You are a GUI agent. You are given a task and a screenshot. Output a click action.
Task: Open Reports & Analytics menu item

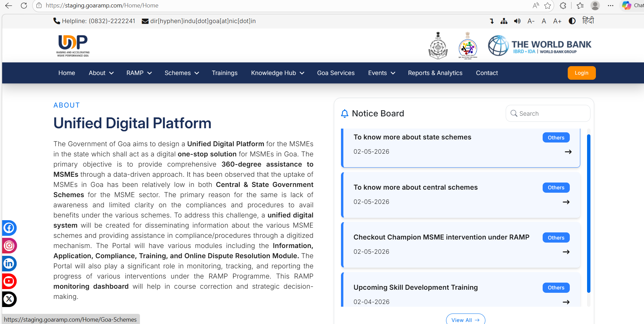pyautogui.click(x=435, y=73)
